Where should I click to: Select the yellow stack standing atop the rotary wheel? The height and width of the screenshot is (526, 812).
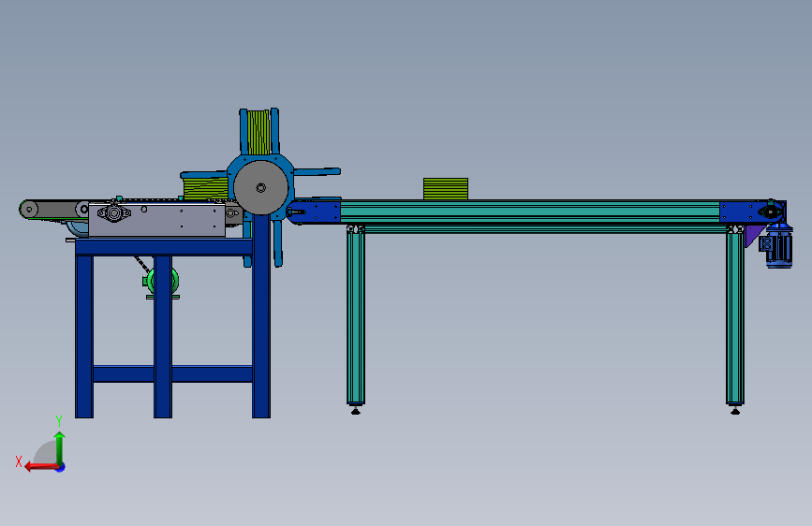coord(258,133)
